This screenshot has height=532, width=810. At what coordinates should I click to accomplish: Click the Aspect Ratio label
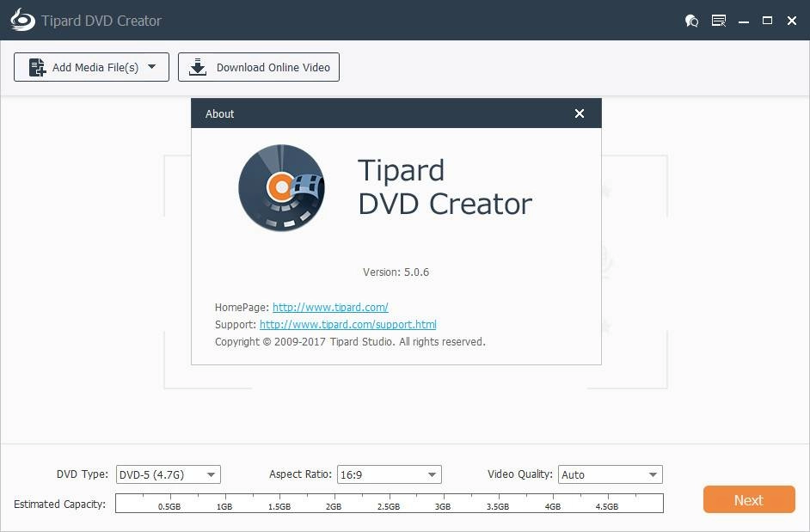(x=301, y=474)
